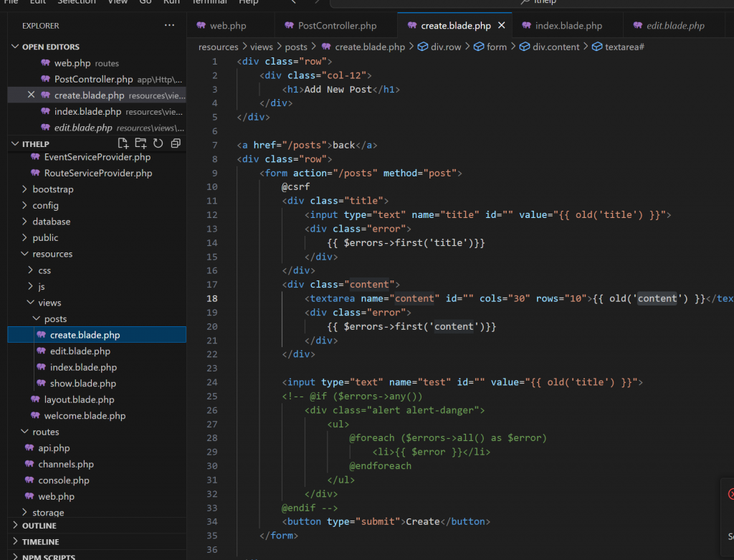Open api.php under routes folder

(x=54, y=448)
